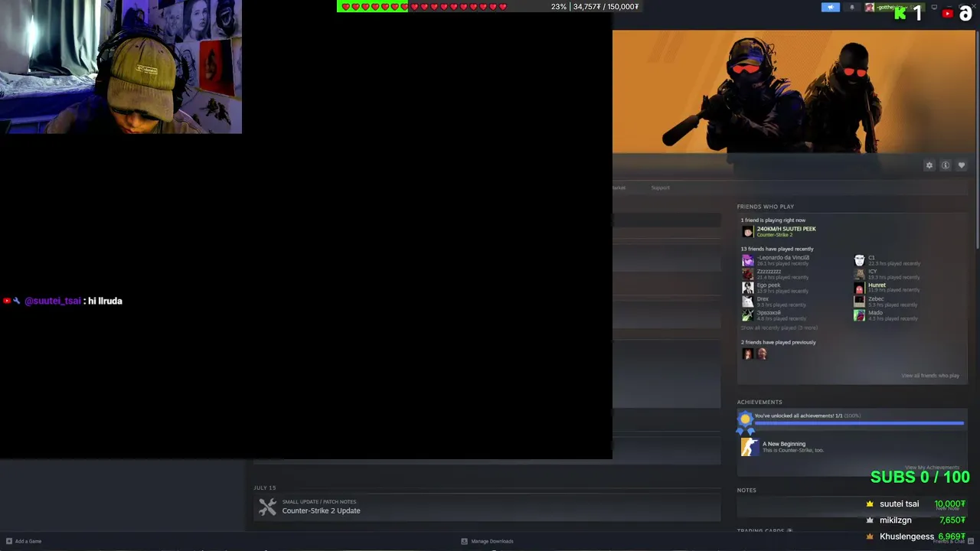This screenshot has width=980, height=551.
Task: Open 240KM/H SUUTEI PEEK friend profile
Action: [786, 229]
